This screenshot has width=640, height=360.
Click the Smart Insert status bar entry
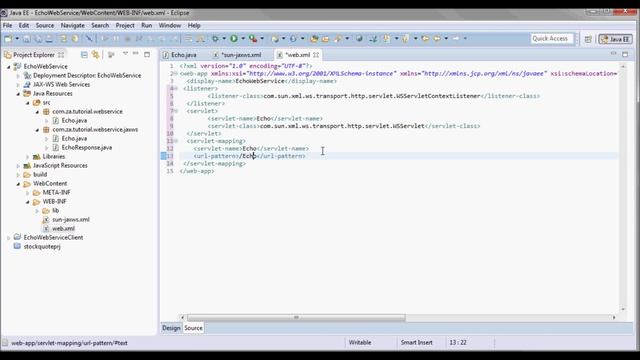click(416, 343)
